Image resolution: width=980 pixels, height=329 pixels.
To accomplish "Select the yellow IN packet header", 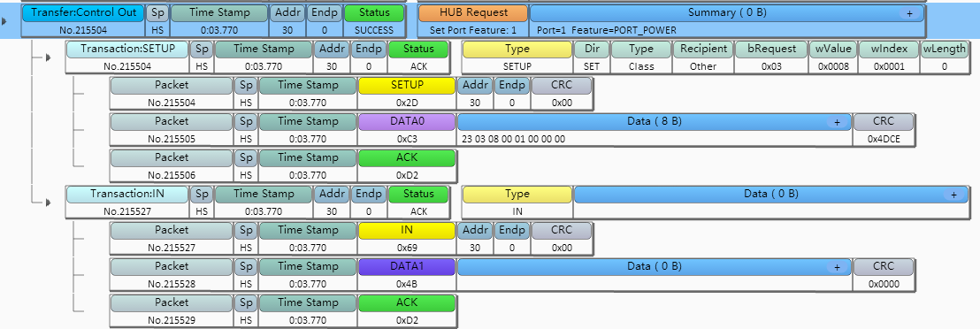I will [x=406, y=230].
